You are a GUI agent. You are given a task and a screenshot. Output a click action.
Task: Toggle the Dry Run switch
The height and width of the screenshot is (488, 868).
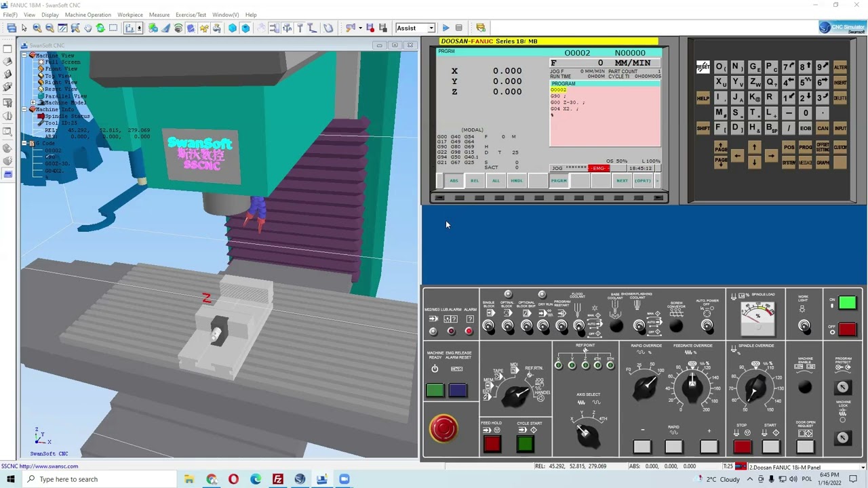point(543,327)
